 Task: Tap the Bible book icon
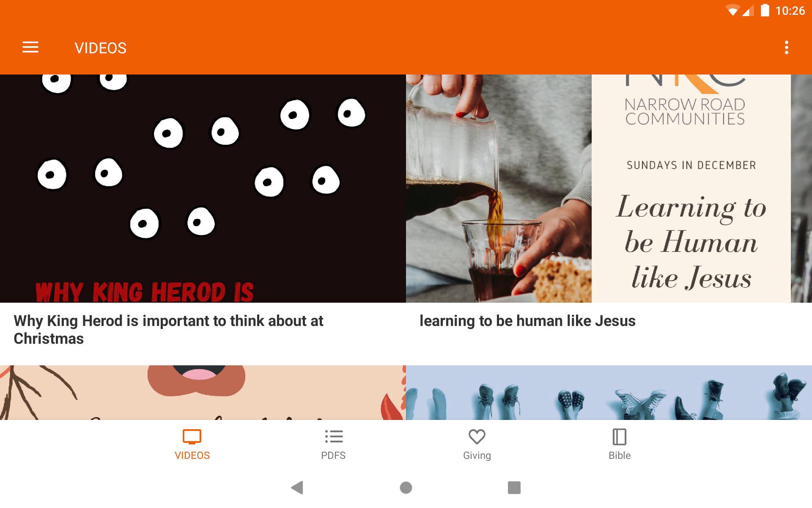coord(620,437)
